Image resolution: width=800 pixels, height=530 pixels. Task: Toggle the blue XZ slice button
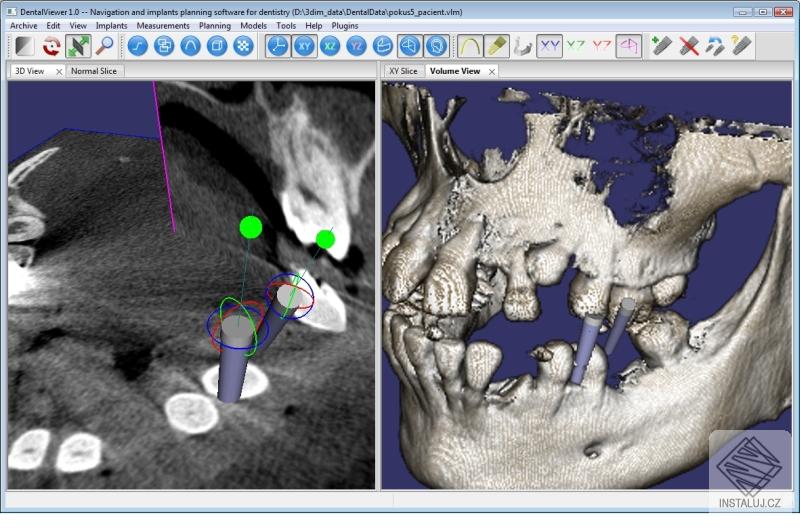coord(330,46)
